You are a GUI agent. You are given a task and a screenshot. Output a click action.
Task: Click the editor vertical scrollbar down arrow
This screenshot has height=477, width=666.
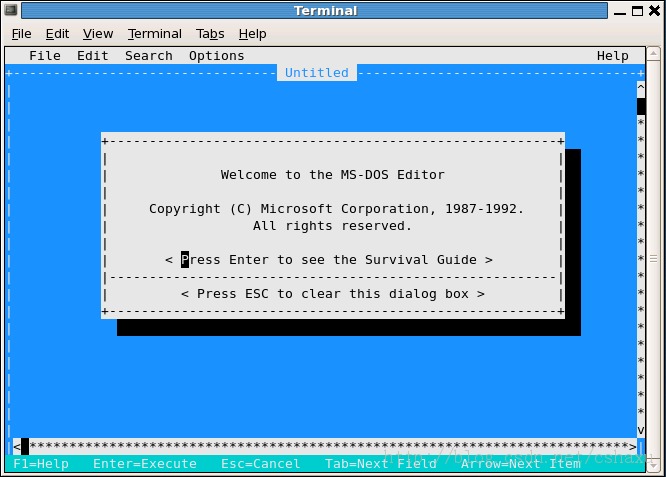pos(641,430)
